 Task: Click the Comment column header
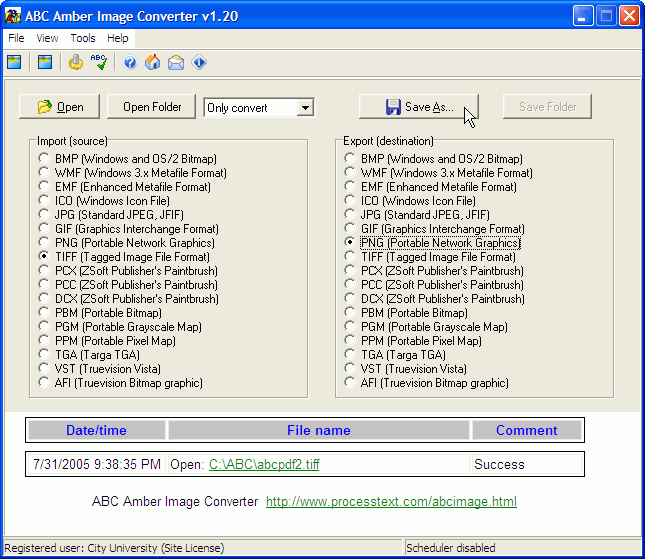pyautogui.click(x=527, y=430)
